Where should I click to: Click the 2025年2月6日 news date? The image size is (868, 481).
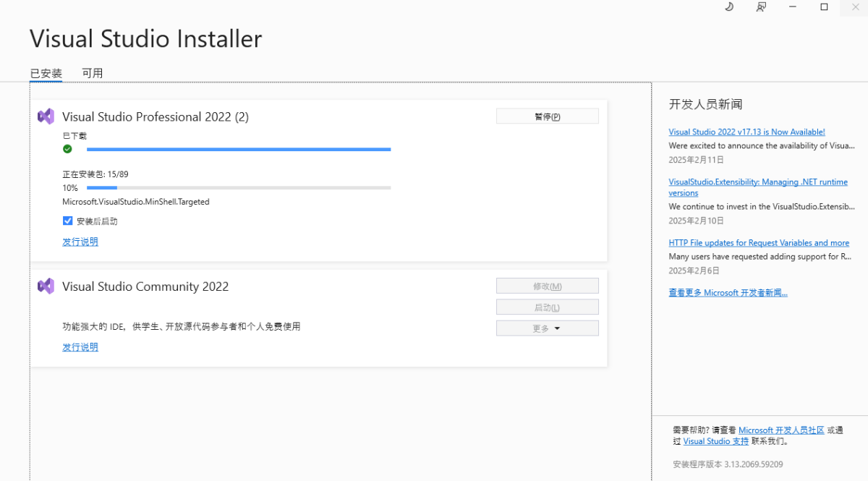tap(694, 271)
